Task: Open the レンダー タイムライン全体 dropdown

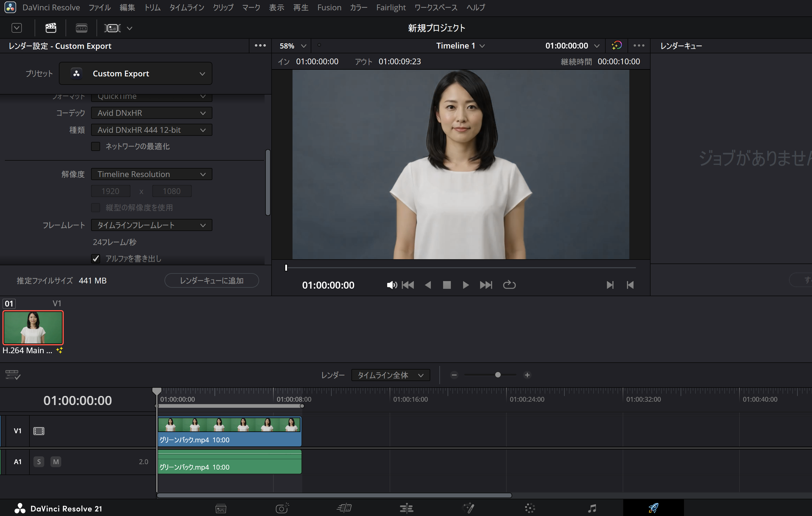Action: click(391, 375)
